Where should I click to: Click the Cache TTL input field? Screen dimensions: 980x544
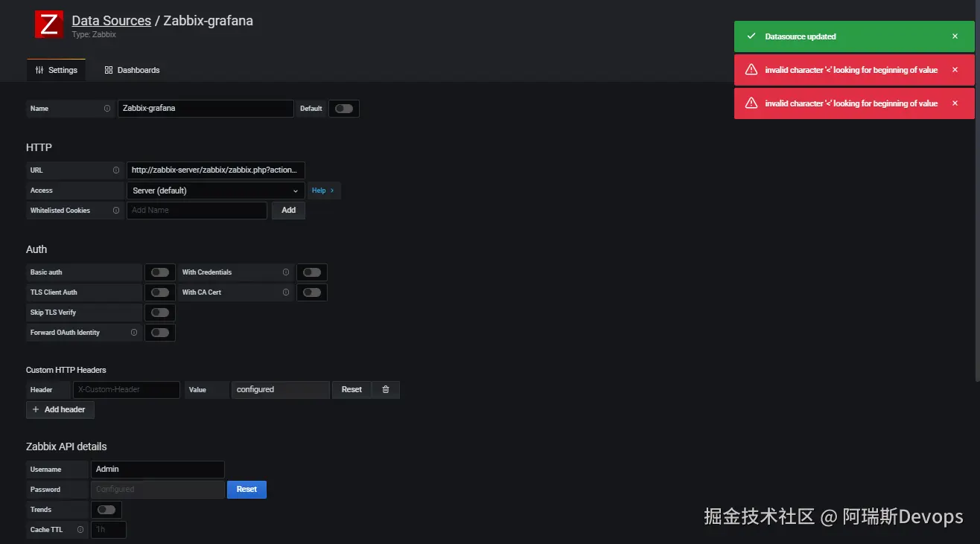pos(109,530)
